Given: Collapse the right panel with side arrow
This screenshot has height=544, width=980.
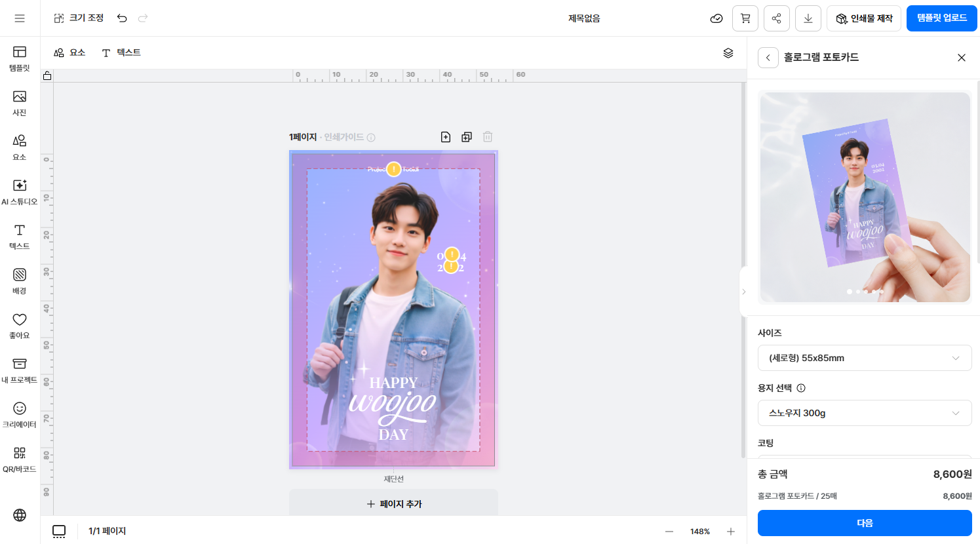Looking at the screenshot, I should 743,292.
